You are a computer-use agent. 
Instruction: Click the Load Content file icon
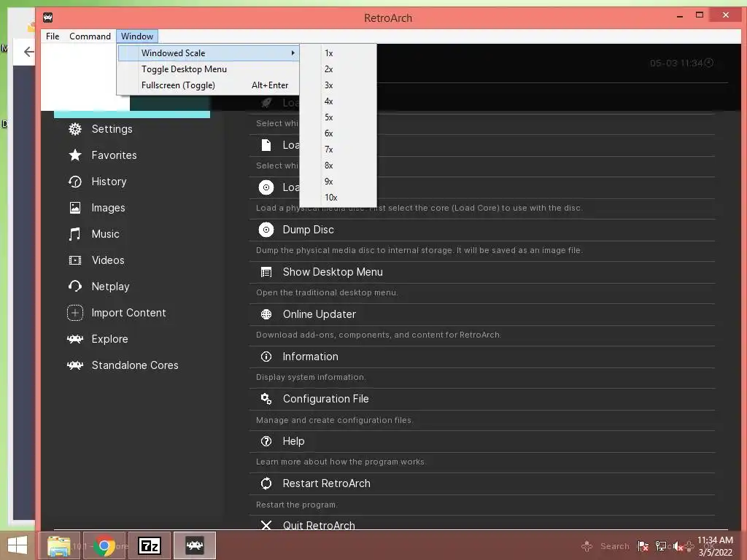tap(266, 145)
